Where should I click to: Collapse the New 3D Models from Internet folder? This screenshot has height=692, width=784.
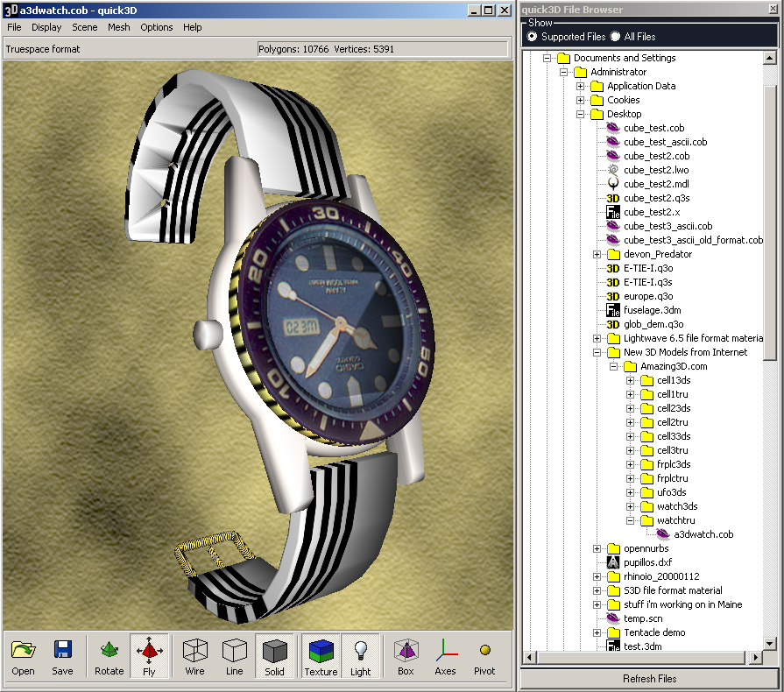coord(597,352)
